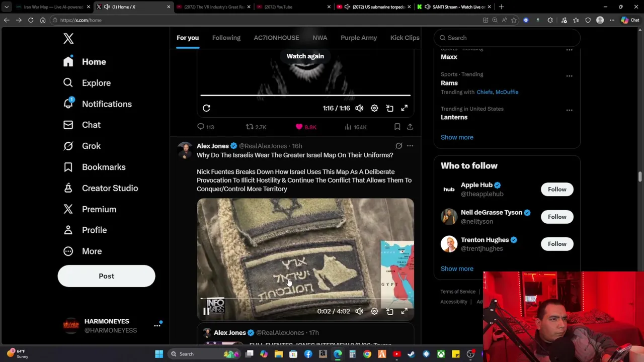Screen dimensions: 644x362
Task: Open Terms of Service link
Action: (x=458, y=292)
